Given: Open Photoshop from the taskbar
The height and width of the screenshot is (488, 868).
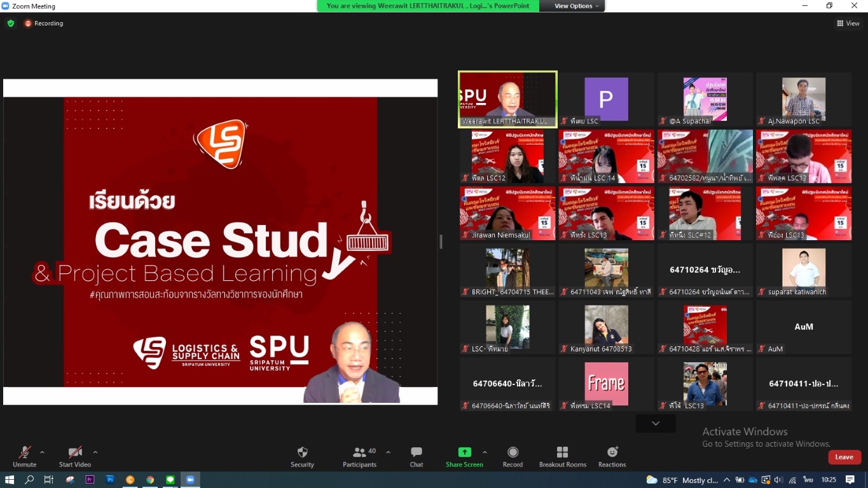Looking at the screenshot, I should (110, 480).
